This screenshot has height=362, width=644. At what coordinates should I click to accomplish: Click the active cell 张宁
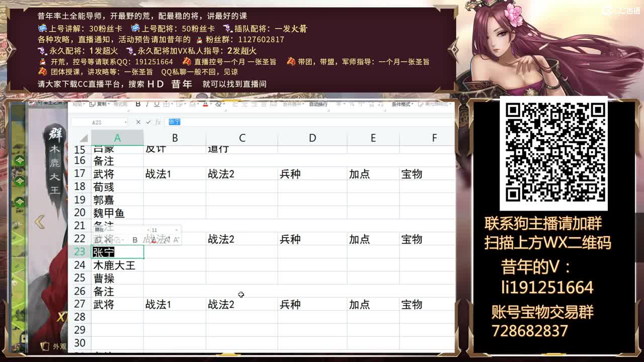[117, 252]
